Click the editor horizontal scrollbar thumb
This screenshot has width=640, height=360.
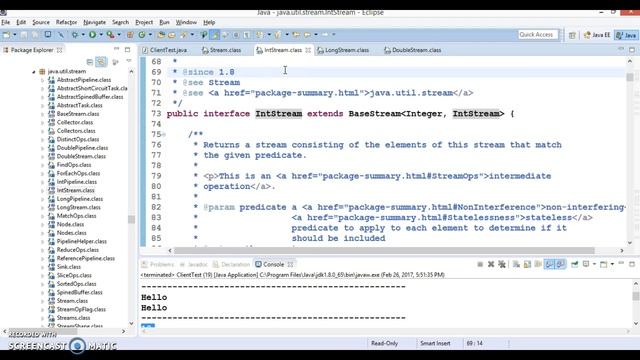coord(384,250)
